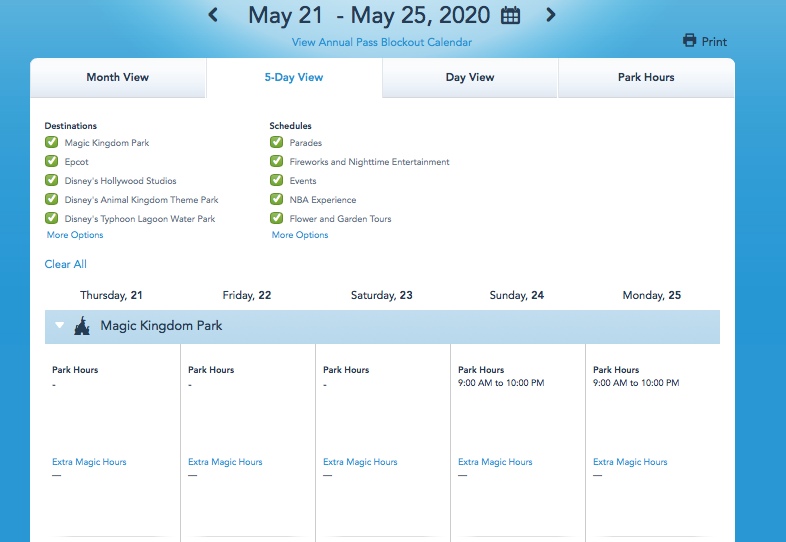The image size is (786, 542).
Task: Click the Monday, 25 column header
Action: pos(652,295)
